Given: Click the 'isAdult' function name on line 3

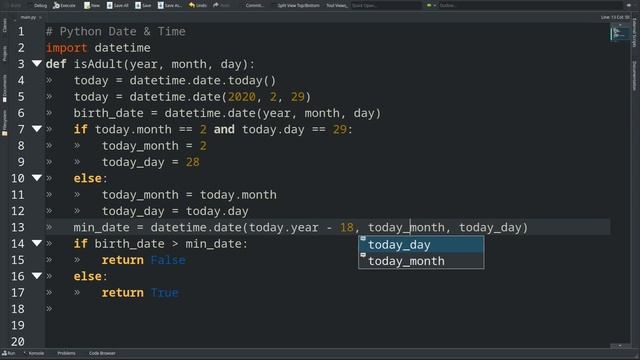Looking at the screenshot, I should (x=98, y=64).
